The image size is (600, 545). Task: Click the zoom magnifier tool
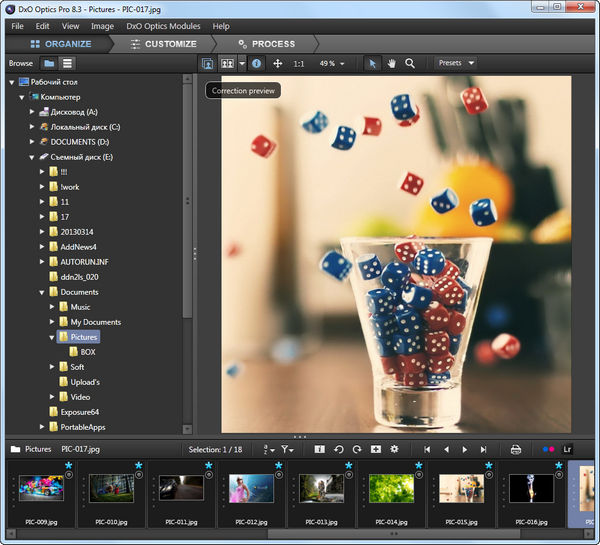click(x=410, y=63)
